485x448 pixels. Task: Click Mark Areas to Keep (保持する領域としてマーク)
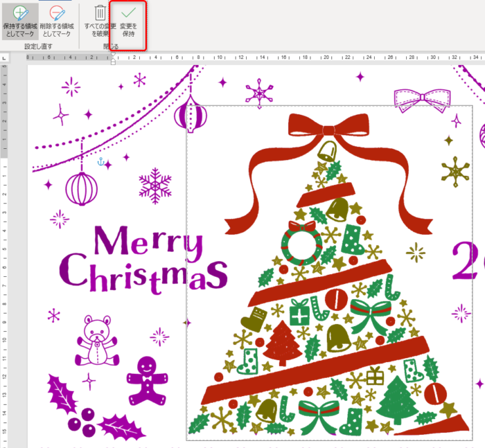tap(19, 21)
